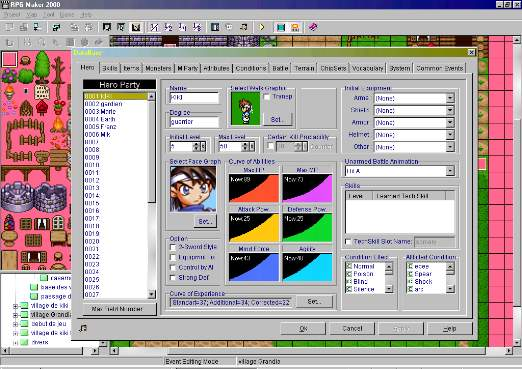Screen dimensions: 522x369
Task: Click the Max Field Number button
Action: point(119,309)
